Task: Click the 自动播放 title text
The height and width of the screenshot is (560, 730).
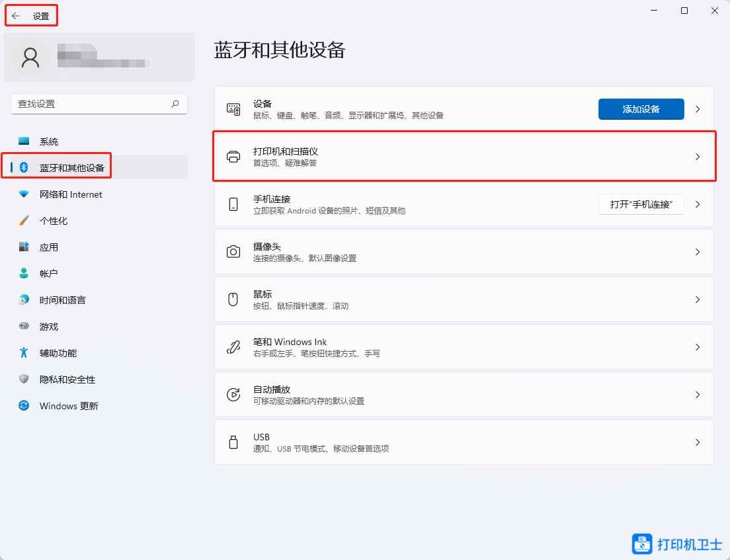Action: (271, 389)
